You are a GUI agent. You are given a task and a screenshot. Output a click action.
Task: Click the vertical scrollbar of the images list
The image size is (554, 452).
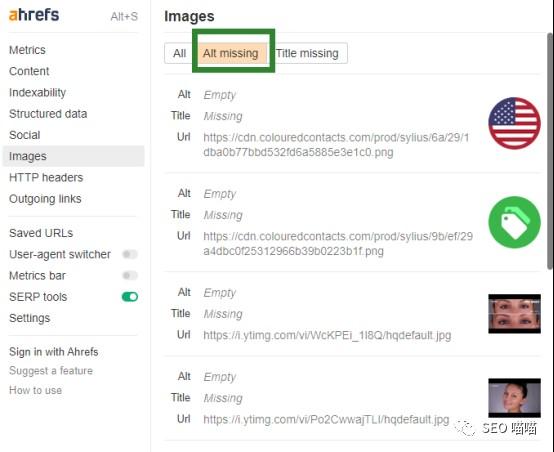549,151
